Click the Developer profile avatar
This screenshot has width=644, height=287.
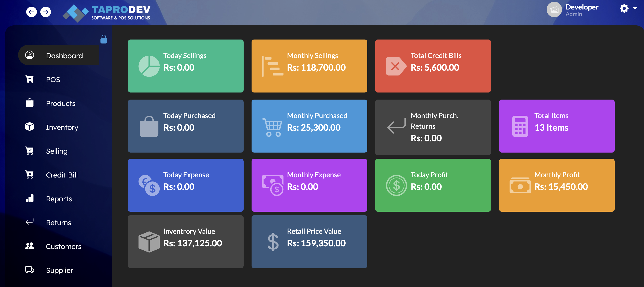tap(554, 10)
